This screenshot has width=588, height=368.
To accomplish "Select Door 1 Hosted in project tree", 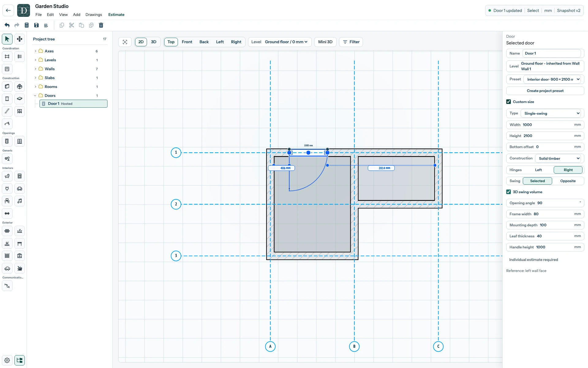I will [x=73, y=104].
